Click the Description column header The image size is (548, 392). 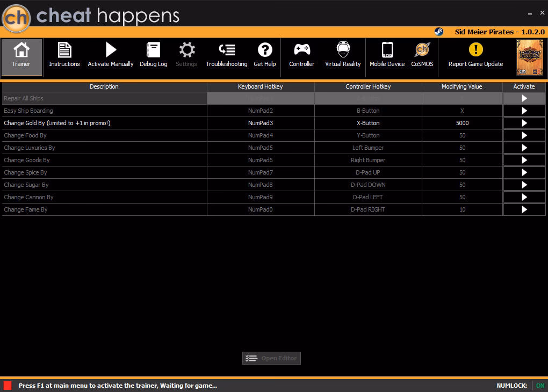point(104,86)
